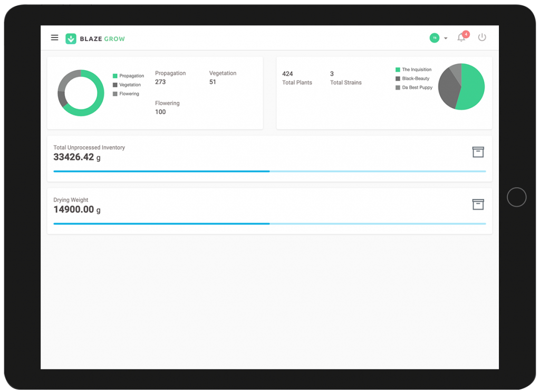
Task: Click the 424 Total Plants value
Action: coord(287,74)
